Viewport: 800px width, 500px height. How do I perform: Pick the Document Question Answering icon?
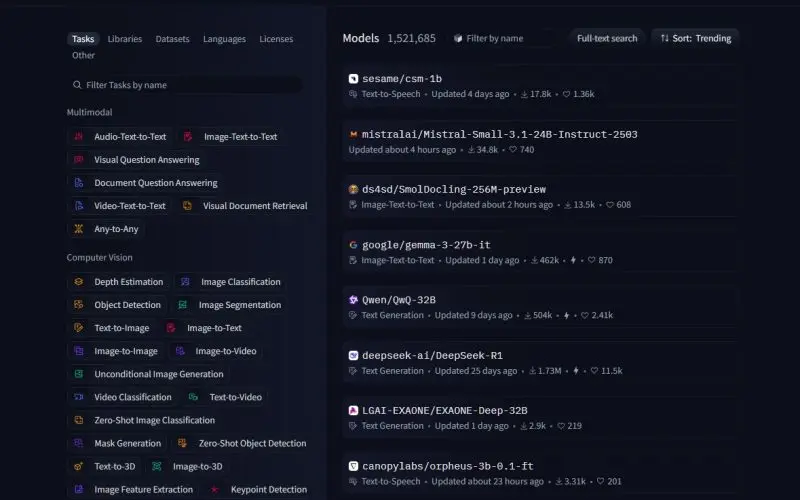coord(79,183)
